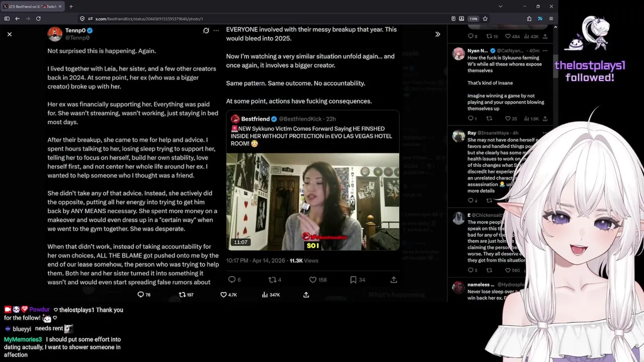Open Tenp0's profile avatar
The width and height of the screenshot is (644, 362).
click(x=55, y=34)
